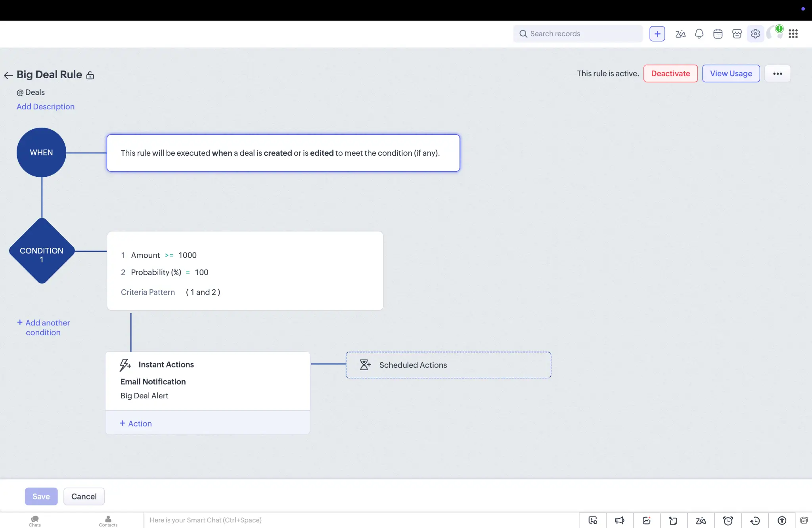Add another condition to the rule
This screenshot has height=528, width=812.
click(x=44, y=327)
